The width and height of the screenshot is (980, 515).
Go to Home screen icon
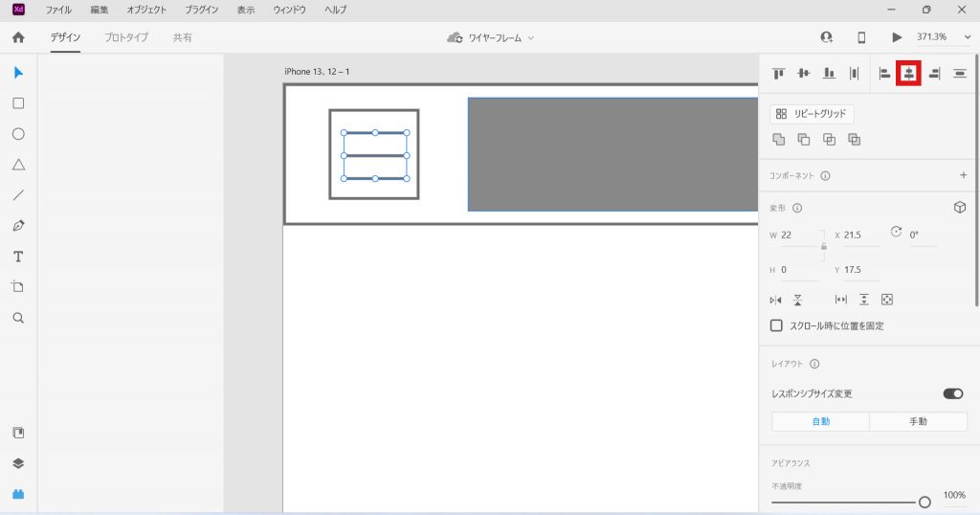pos(19,37)
